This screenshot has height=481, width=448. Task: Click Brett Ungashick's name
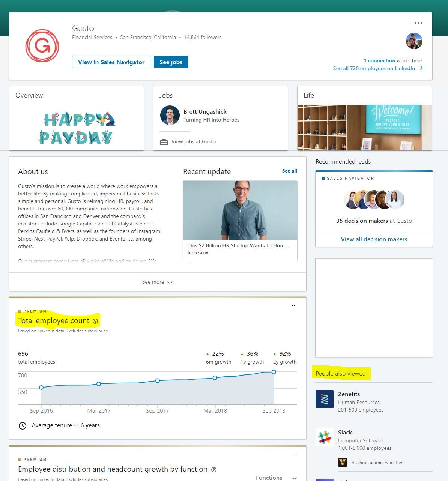pos(205,111)
